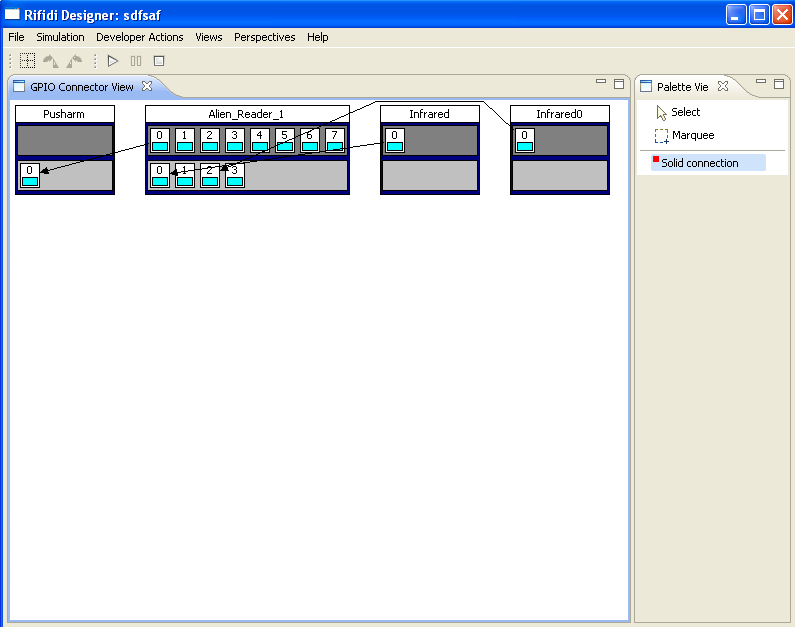The image size is (795, 627).
Task: Click Alien_Reader_1 bottom row port 1
Action: pos(185,175)
